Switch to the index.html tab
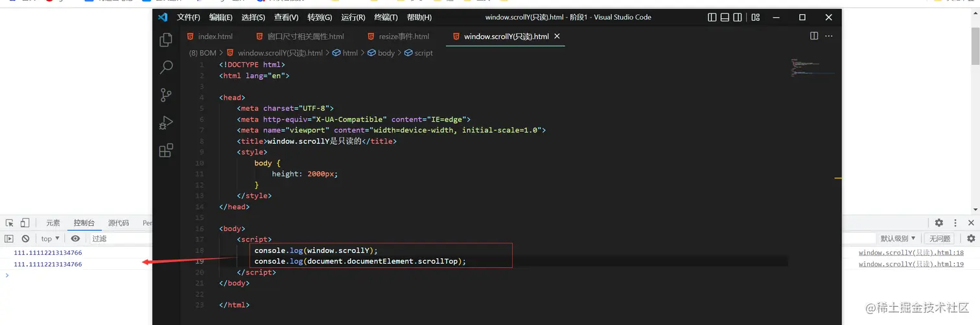This screenshot has width=980, height=325. coord(209,36)
